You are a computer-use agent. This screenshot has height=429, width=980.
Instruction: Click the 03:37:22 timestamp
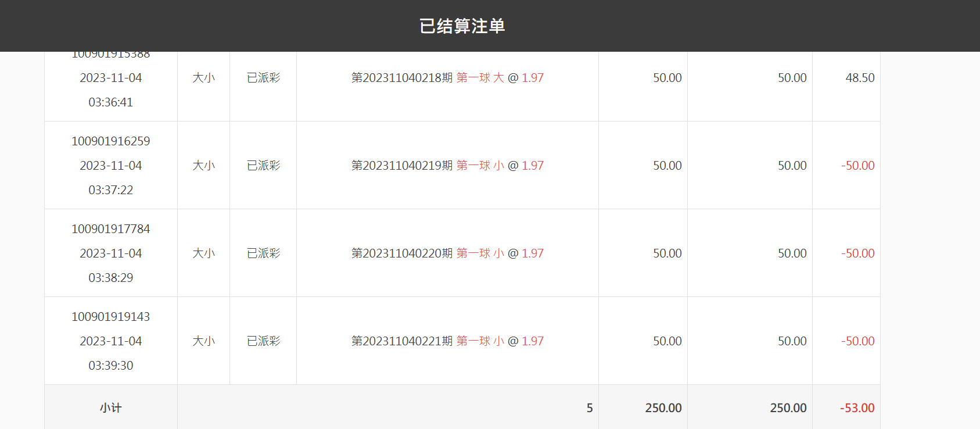111,190
